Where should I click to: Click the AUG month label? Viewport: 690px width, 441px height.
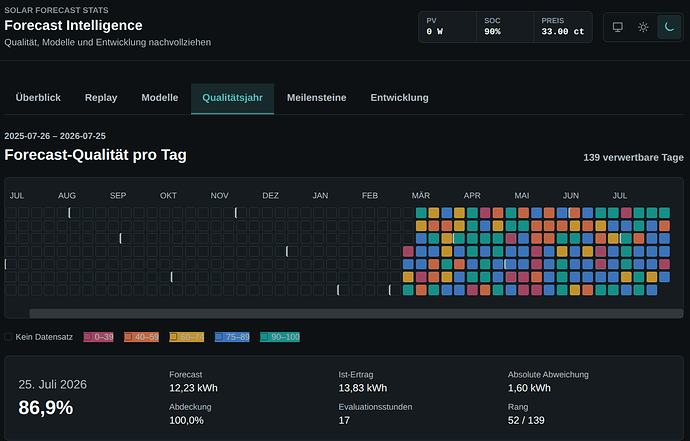[67, 195]
